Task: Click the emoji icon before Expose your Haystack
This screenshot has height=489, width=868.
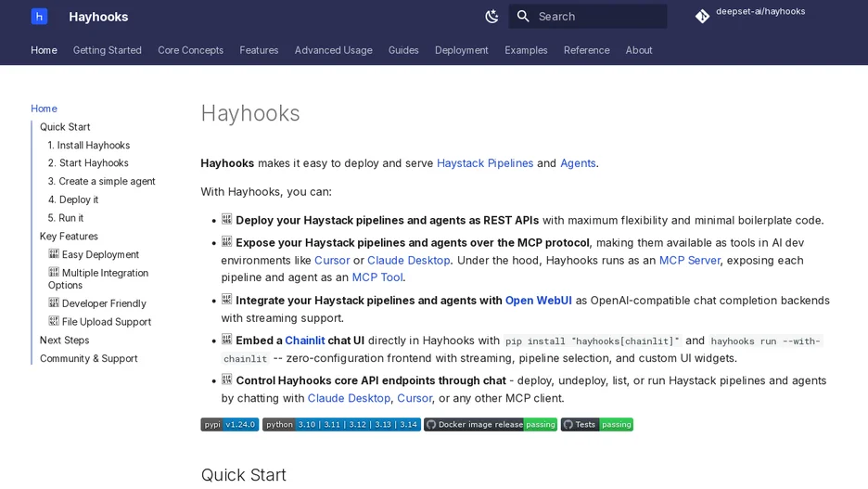Action: tap(226, 241)
